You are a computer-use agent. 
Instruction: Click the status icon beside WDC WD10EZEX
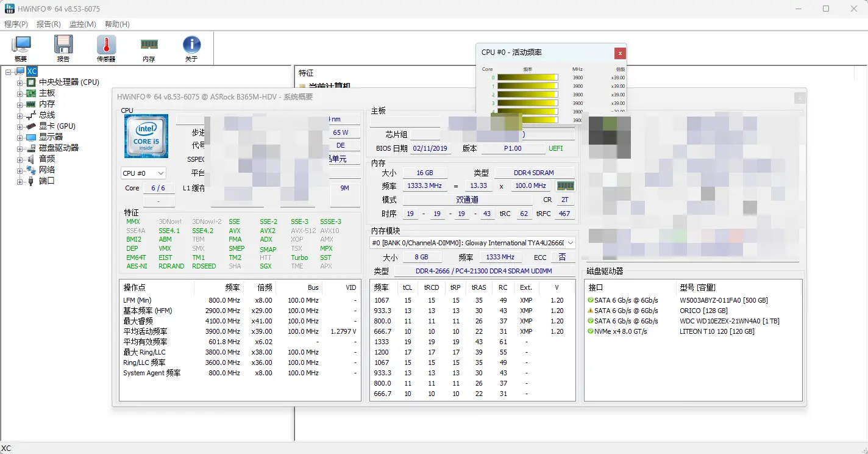pos(590,321)
